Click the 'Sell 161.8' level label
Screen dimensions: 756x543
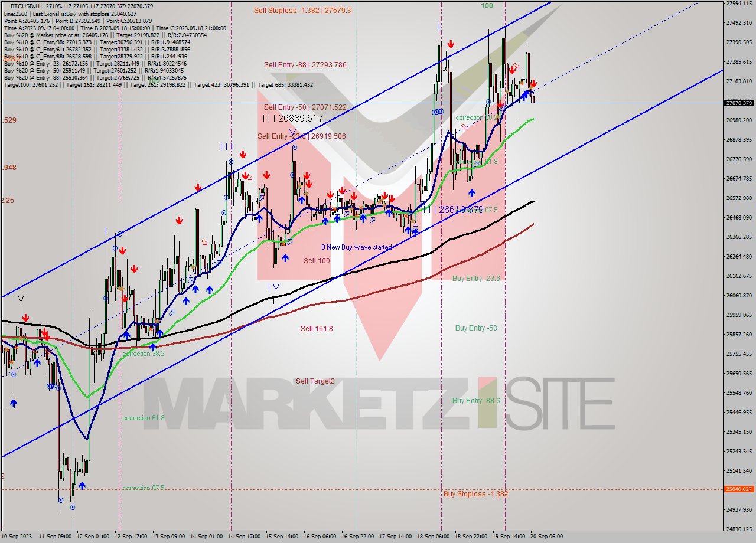click(x=317, y=329)
